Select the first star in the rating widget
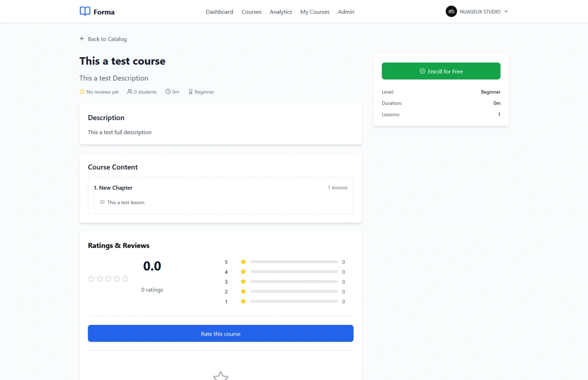The image size is (588, 380). (x=91, y=278)
